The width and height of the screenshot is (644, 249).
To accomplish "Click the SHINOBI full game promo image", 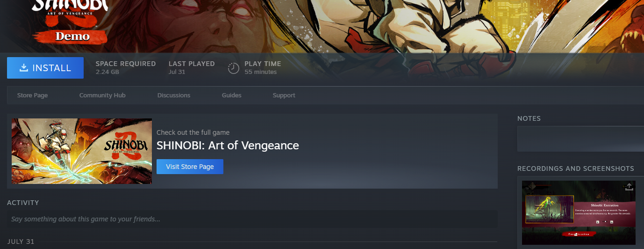I will point(82,151).
